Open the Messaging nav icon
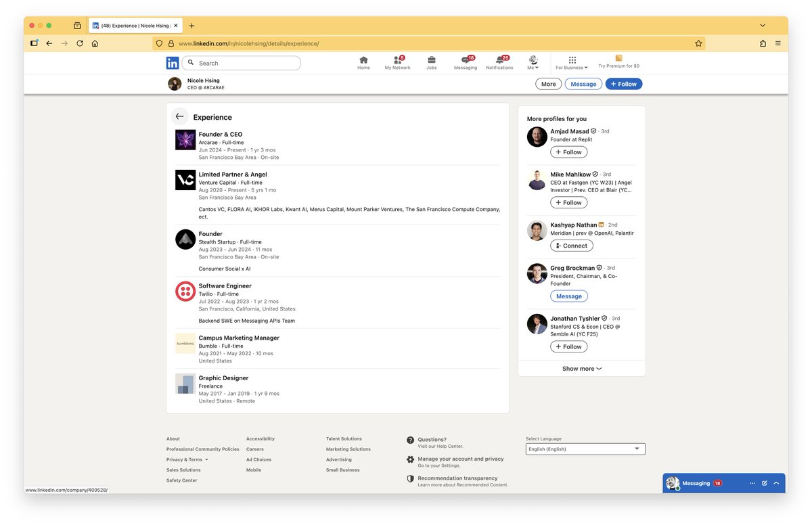Image resolution: width=812 pixels, height=525 pixels. [466, 63]
